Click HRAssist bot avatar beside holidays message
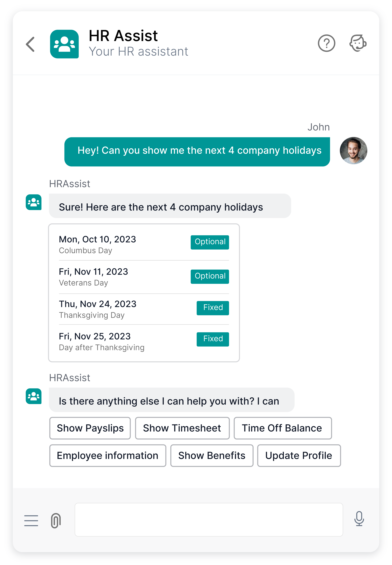 click(34, 202)
